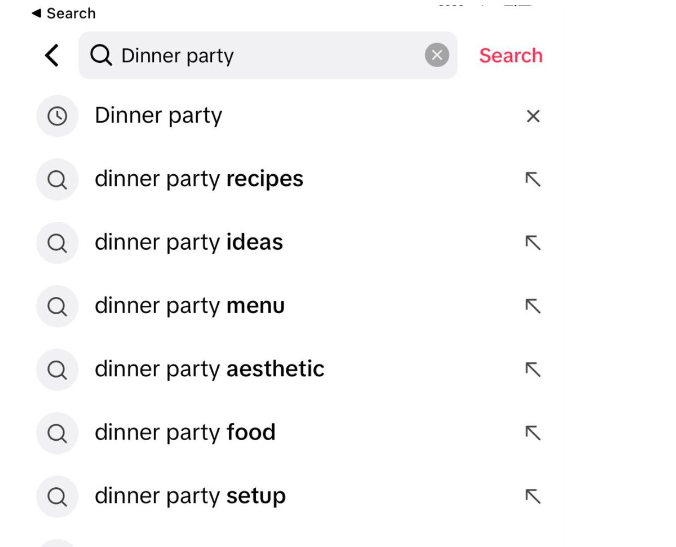This screenshot has width=676, height=547.
Task: Tap the arrow beside dinner party menu
Action: (x=533, y=306)
